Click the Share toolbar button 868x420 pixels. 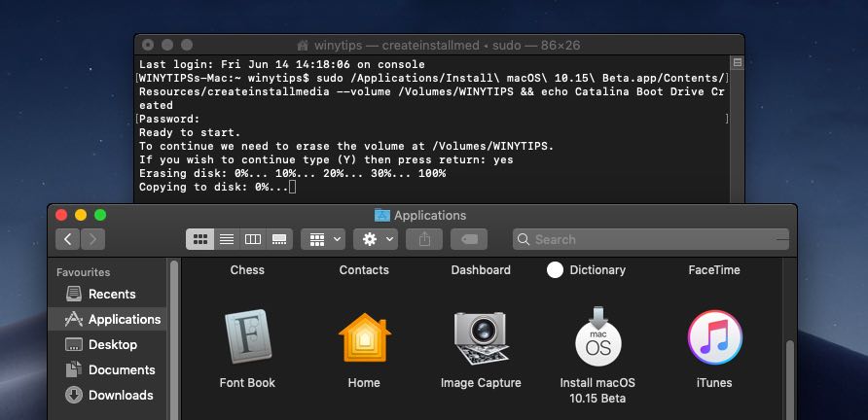[x=424, y=239]
